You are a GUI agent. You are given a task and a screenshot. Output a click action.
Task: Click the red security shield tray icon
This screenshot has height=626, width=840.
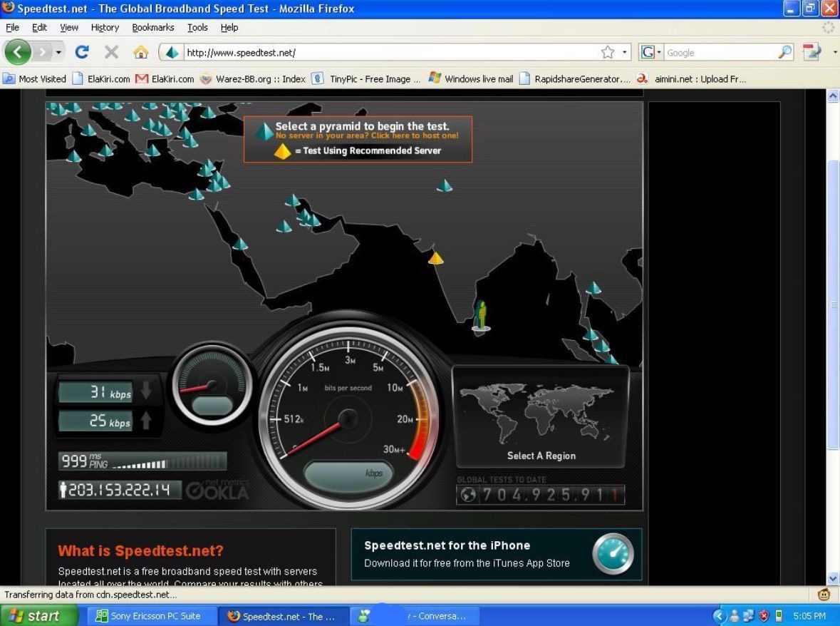(x=764, y=616)
